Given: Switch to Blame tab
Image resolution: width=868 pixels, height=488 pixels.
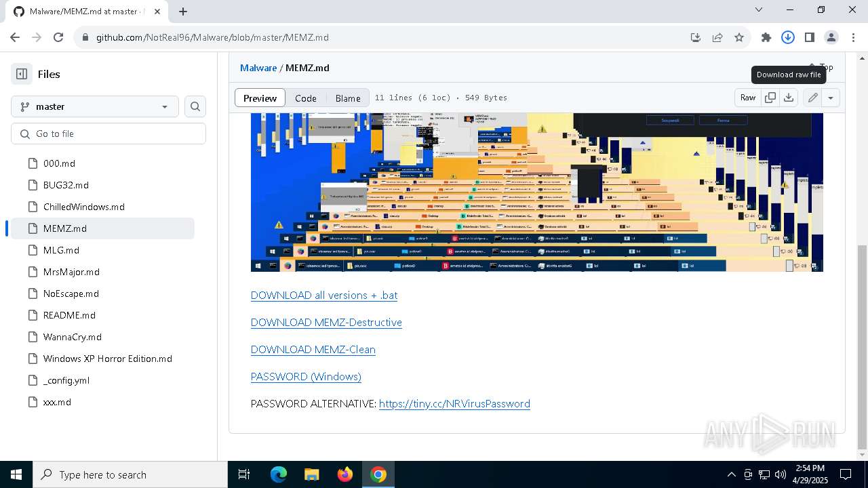Looking at the screenshot, I should coord(348,98).
